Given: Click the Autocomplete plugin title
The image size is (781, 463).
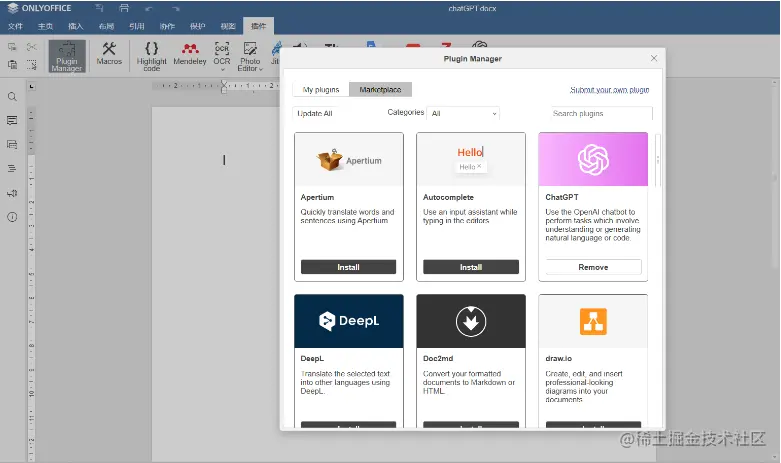Looking at the screenshot, I should pos(448,197).
